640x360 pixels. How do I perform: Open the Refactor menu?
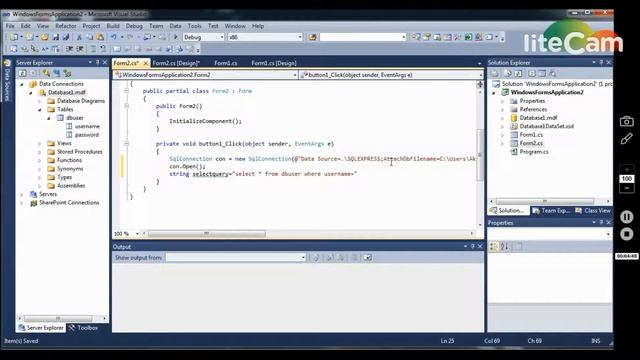tap(66, 26)
